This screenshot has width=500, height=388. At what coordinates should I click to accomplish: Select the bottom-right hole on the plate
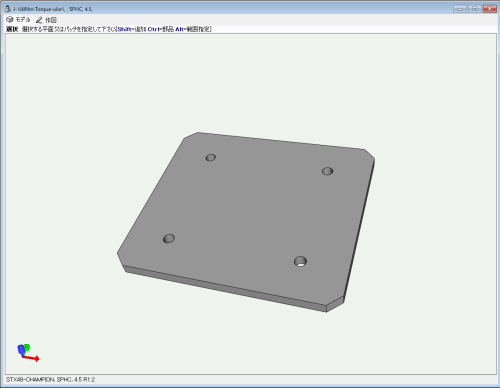coord(300,261)
